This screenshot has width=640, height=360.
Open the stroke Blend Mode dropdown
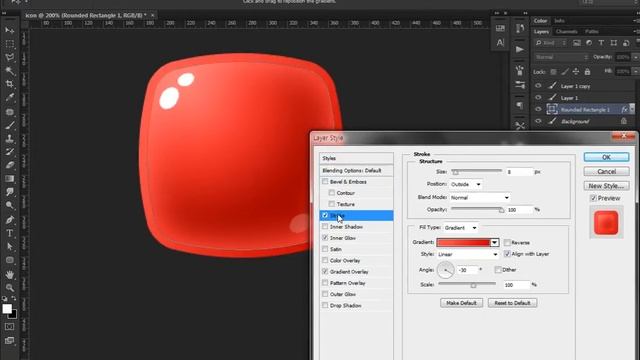(x=480, y=198)
